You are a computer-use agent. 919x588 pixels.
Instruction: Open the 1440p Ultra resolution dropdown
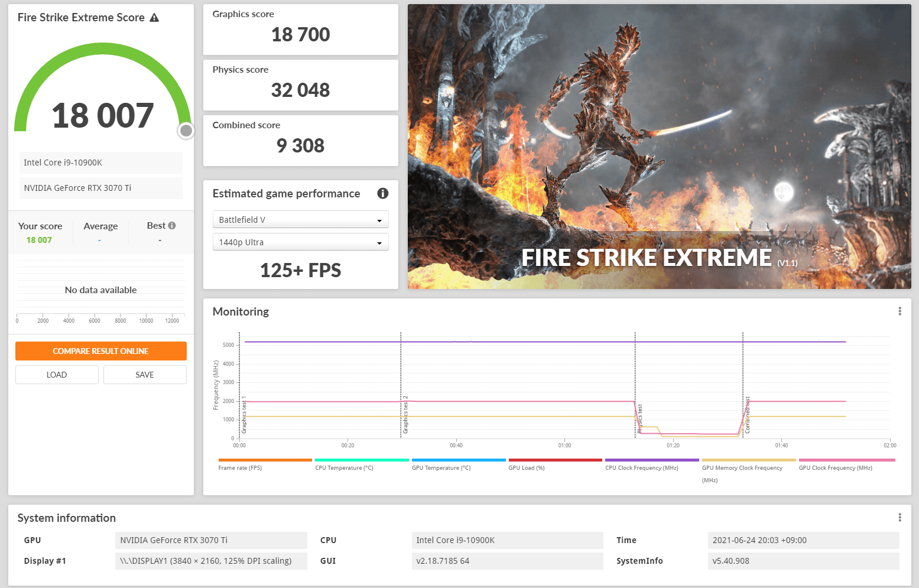(300, 242)
